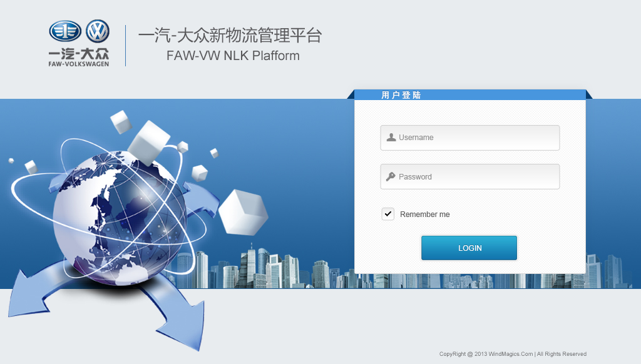641x364 pixels.
Task: Click the user silhouette icon in Username field
Action: [391, 137]
